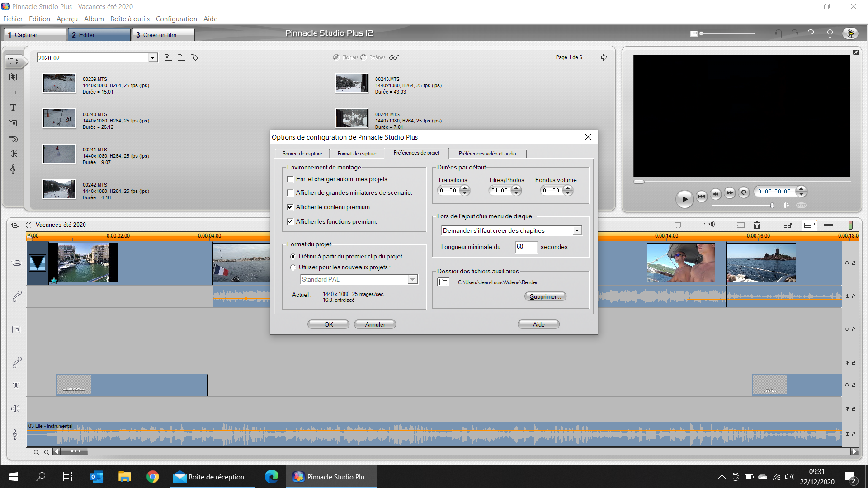Open the Format de capture tab
Screen dimensions: 868x488
pos(357,154)
